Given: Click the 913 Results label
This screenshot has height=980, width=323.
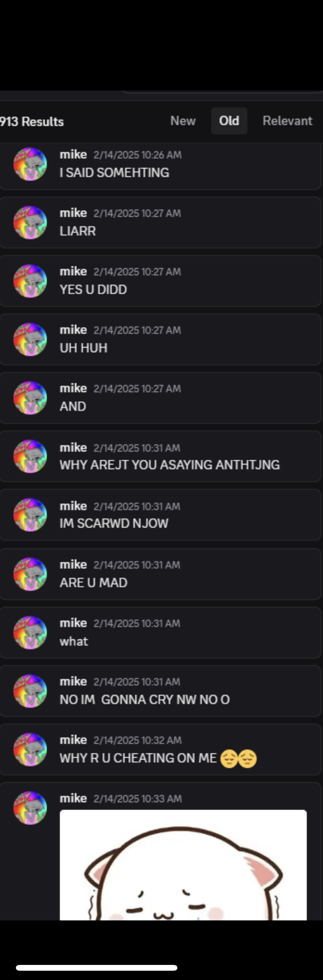Looking at the screenshot, I should tap(32, 122).
